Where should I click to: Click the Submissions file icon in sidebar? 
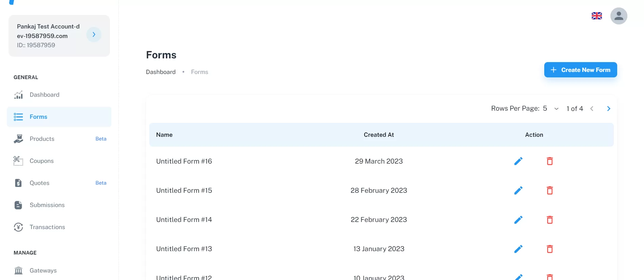click(18, 205)
